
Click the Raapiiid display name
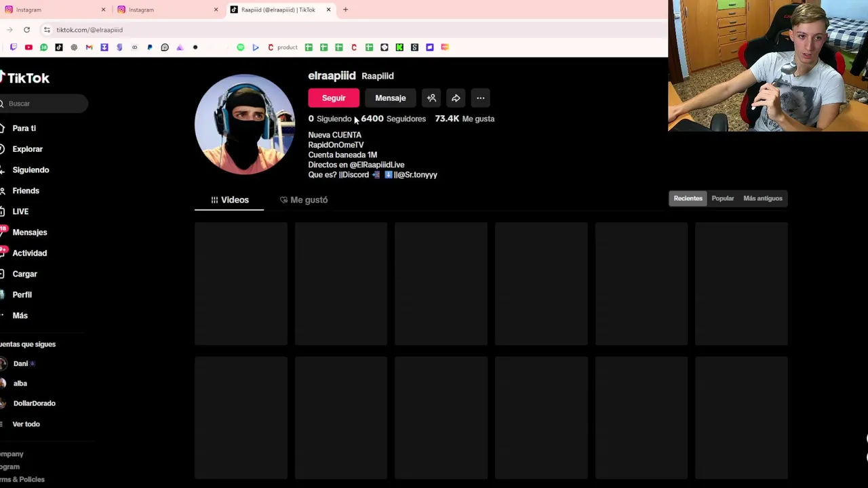pos(378,76)
